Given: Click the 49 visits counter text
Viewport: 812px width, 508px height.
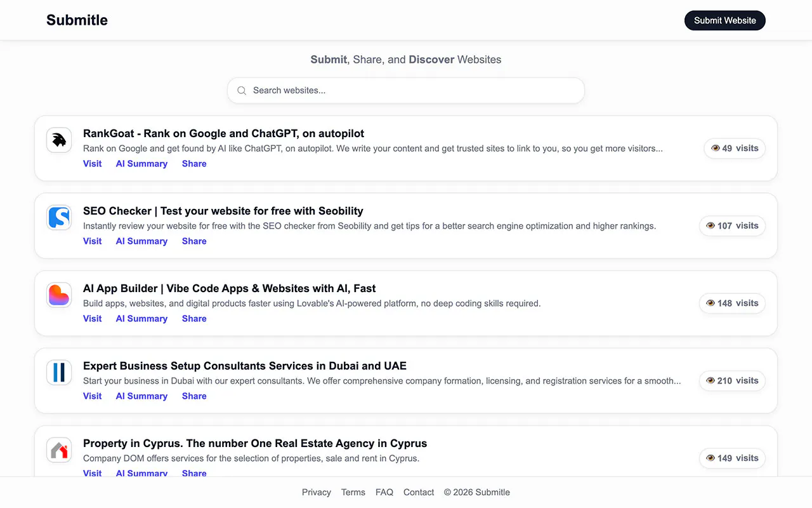Looking at the screenshot, I should click(x=740, y=148).
